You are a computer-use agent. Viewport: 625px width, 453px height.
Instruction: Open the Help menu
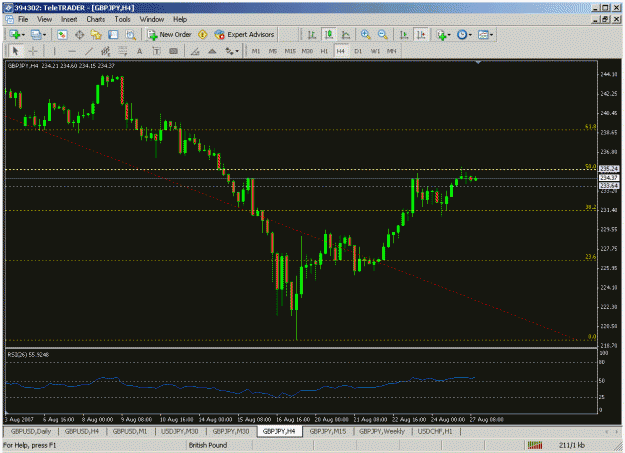coord(180,19)
